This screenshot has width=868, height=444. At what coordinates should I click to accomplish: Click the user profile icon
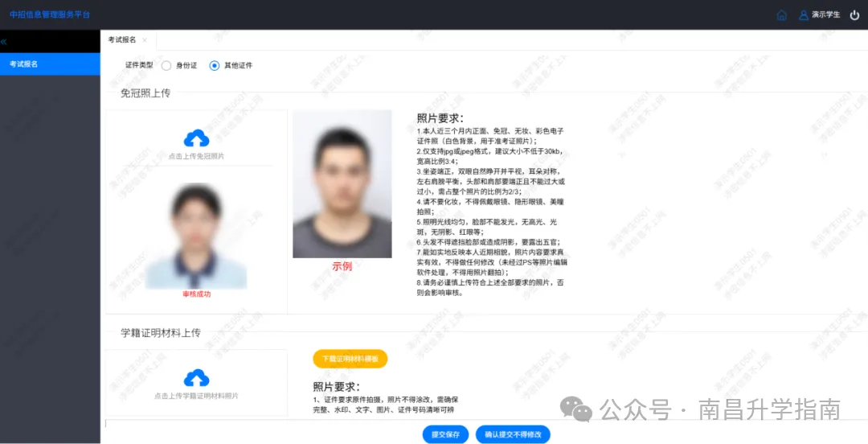pyautogui.click(x=803, y=15)
